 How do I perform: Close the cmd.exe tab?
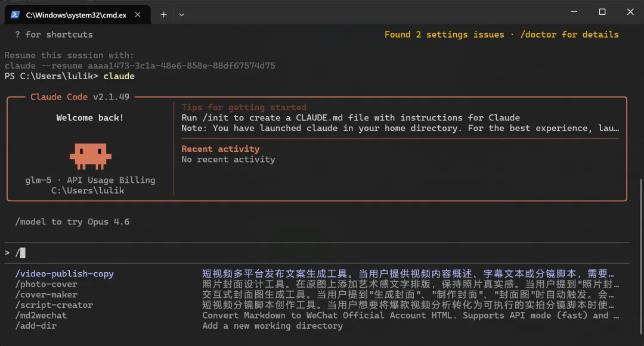[x=138, y=15]
